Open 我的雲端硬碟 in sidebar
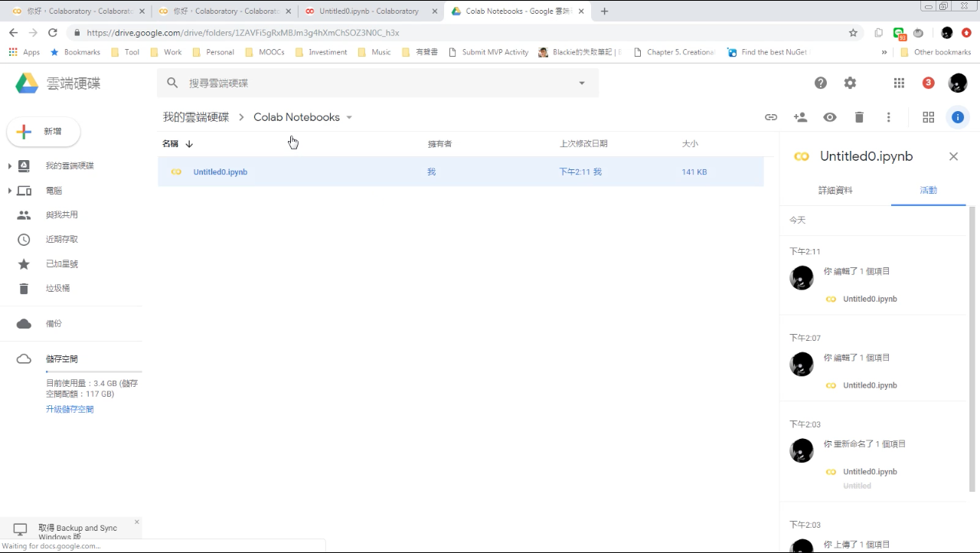The image size is (980, 553). (70, 166)
